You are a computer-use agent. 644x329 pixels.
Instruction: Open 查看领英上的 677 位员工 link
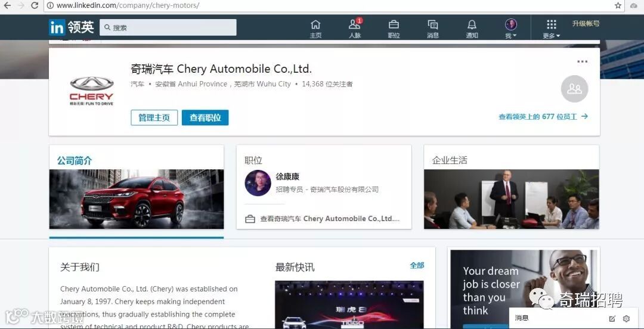click(x=543, y=117)
